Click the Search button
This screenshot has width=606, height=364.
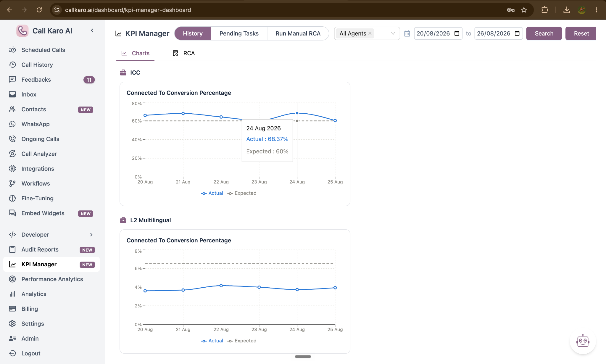pos(544,33)
